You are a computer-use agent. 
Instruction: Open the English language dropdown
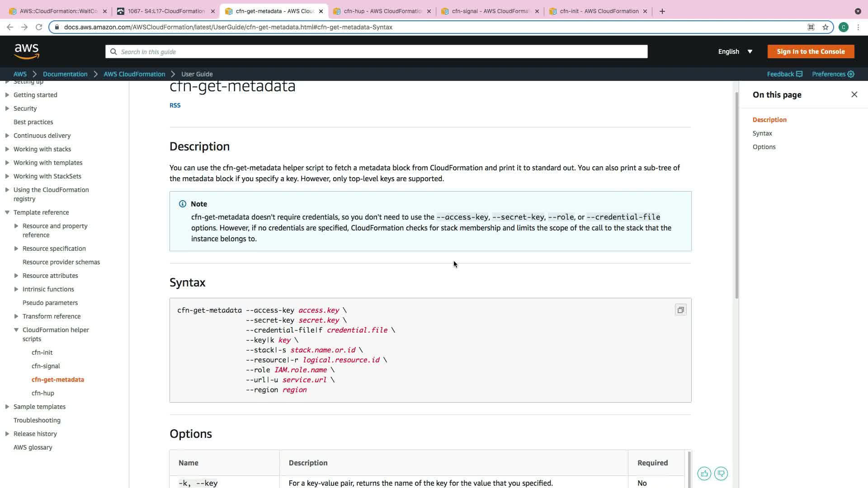pos(735,52)
